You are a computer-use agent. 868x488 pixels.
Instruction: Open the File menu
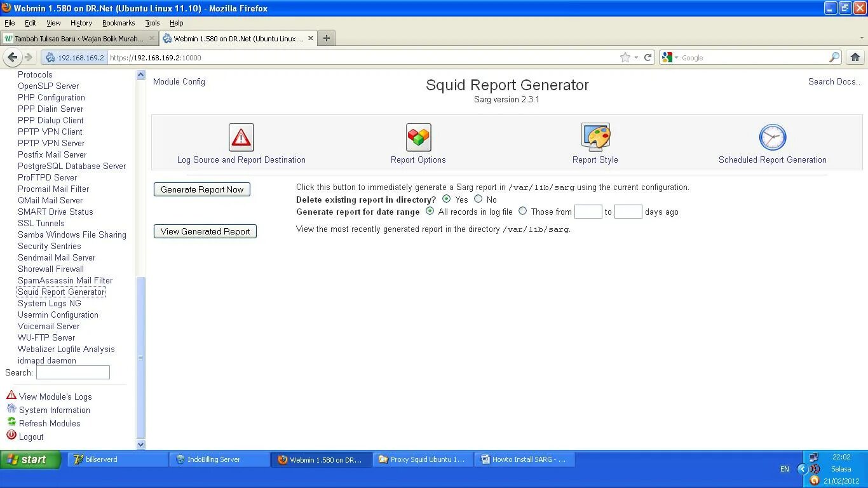click(10, 23)
